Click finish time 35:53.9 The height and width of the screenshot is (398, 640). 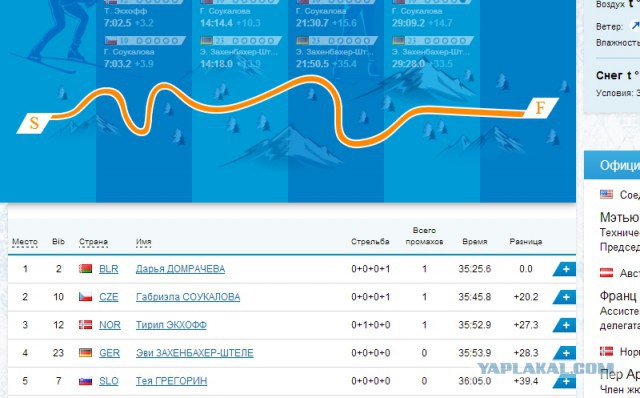point(475,353)
